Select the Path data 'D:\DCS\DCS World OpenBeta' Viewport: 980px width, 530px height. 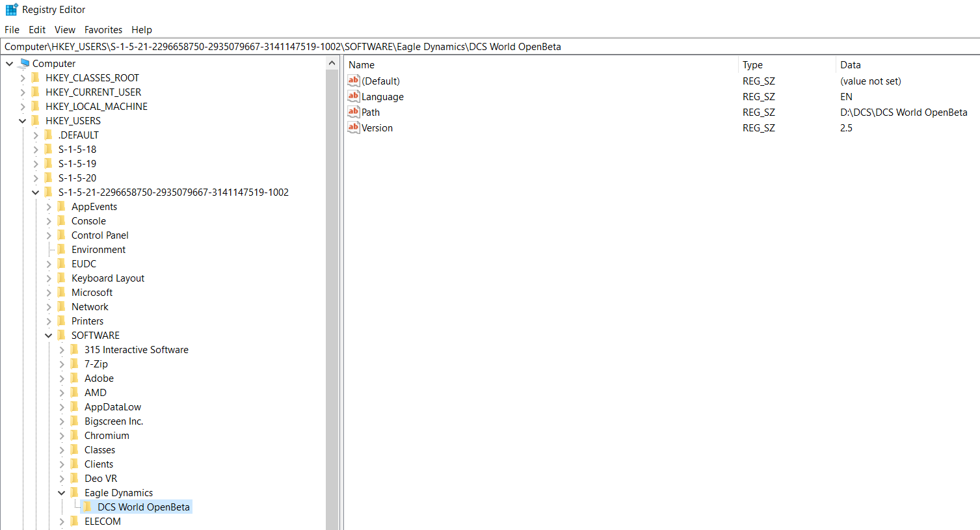pyautogui.click(x=904, y=113)
